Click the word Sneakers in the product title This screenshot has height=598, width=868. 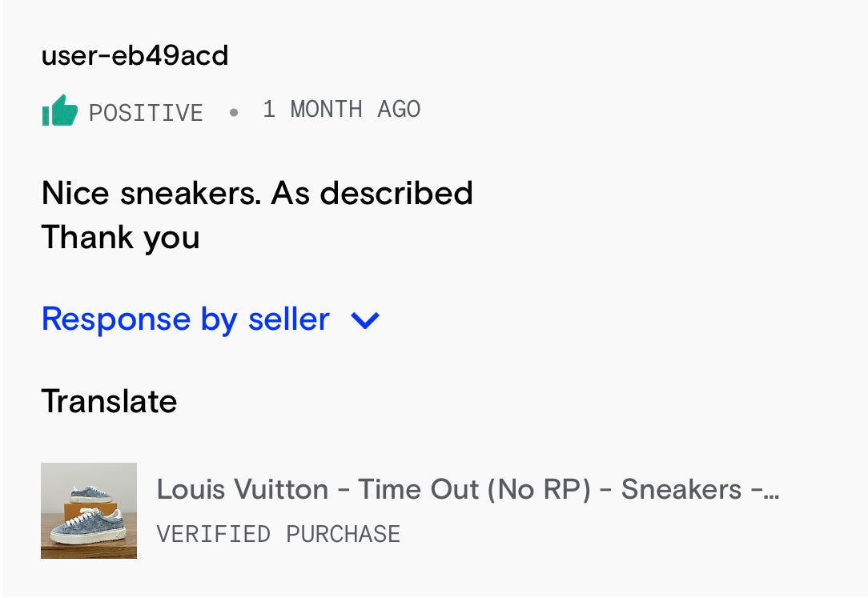[681, 489]
